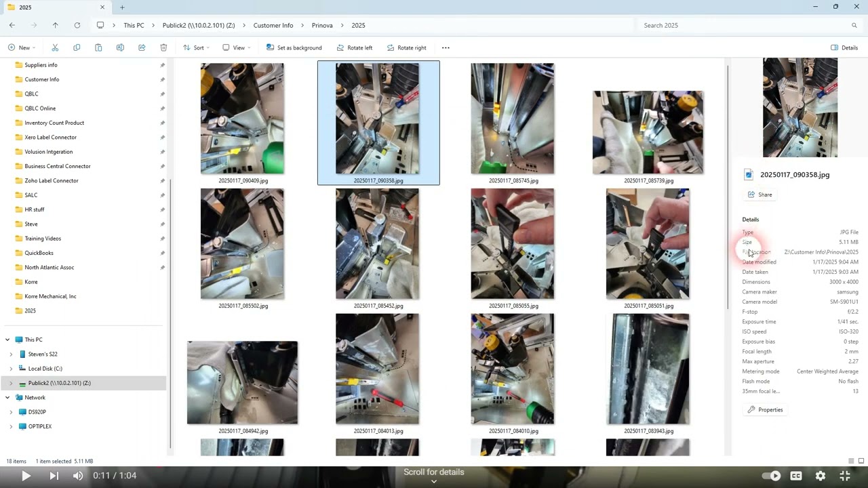This screenshot has width=868, height=488.
Task: Toggle the Details pane button
Action: (844, 47)
